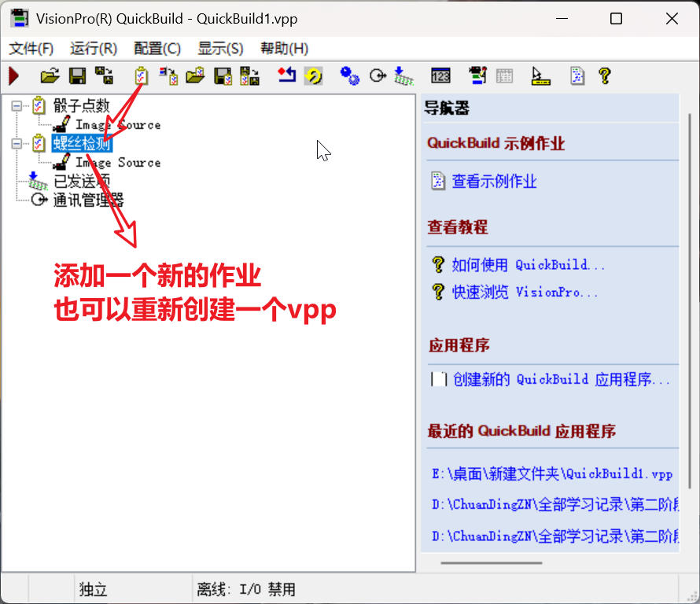Select 已发送项 in the tree

(x=82, y=181)
